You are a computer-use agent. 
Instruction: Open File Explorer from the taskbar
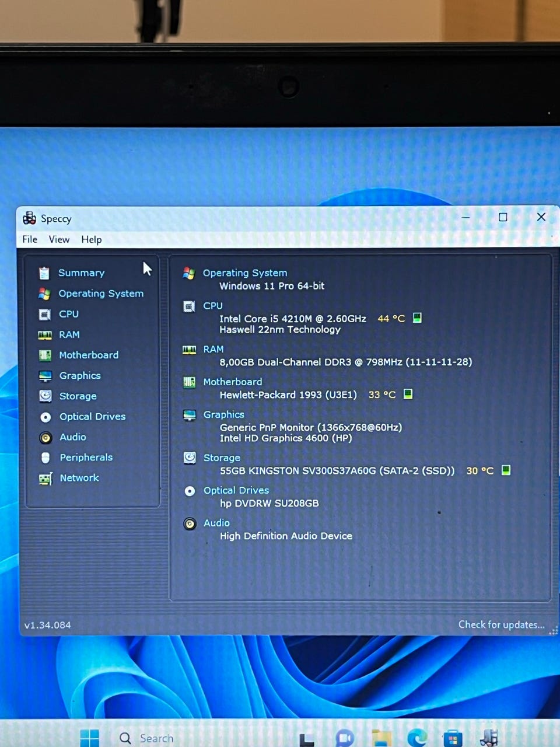[381, 738]
